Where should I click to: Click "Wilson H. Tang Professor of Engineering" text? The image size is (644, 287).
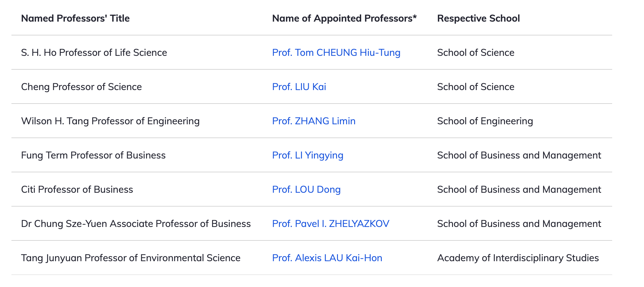[x=110, y=121]
